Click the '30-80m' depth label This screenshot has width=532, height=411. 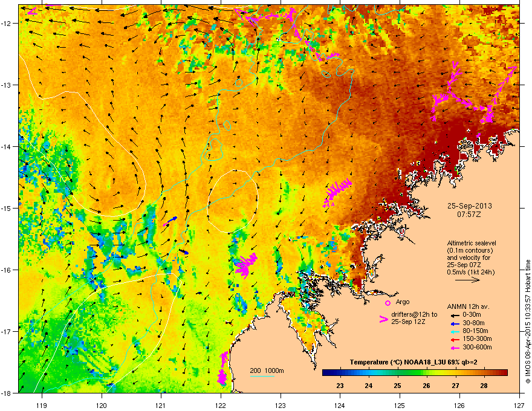[x=473, y=323]
